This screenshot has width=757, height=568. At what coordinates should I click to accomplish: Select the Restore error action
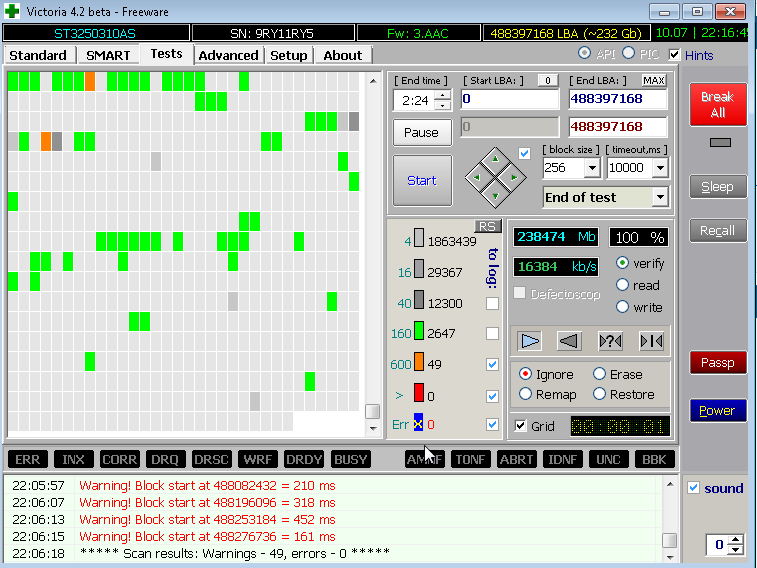[599, 394]
